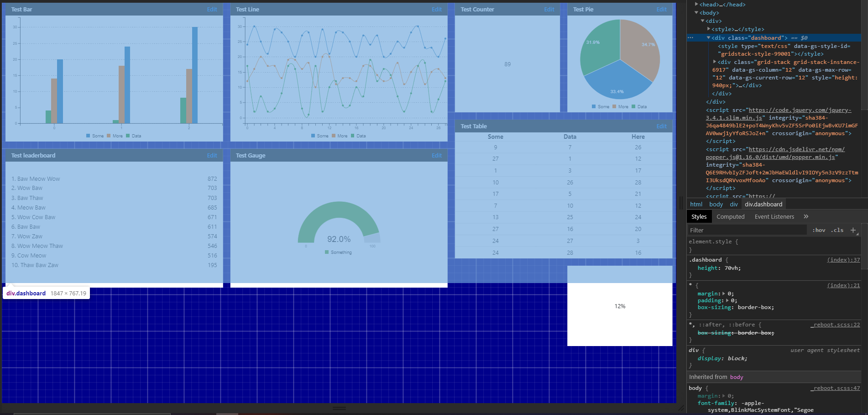Click the viewport bottom drag handle
Image resolution: width=868 pixels, height=415 pixels.
click(339, 408)
